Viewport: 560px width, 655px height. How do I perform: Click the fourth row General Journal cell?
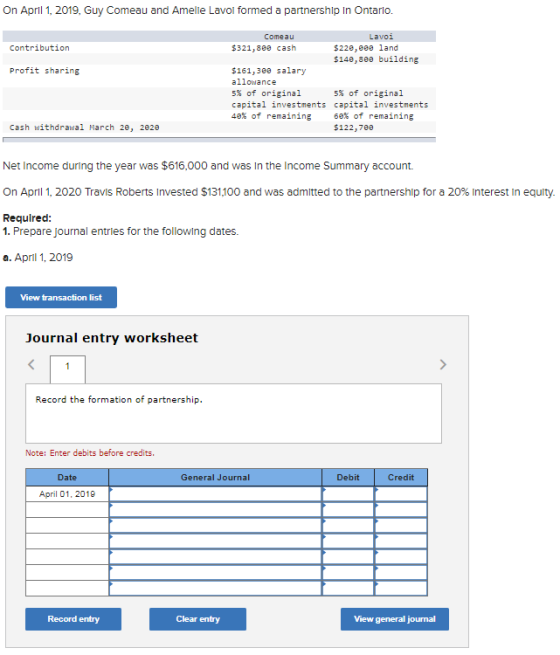(215, 541)
